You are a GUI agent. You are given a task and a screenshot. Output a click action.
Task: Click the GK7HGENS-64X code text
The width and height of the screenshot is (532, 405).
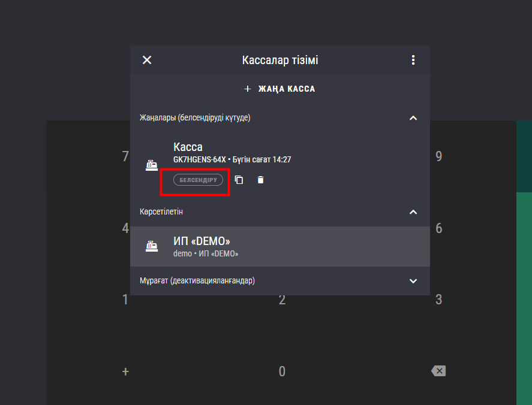[x=200, y=159]
